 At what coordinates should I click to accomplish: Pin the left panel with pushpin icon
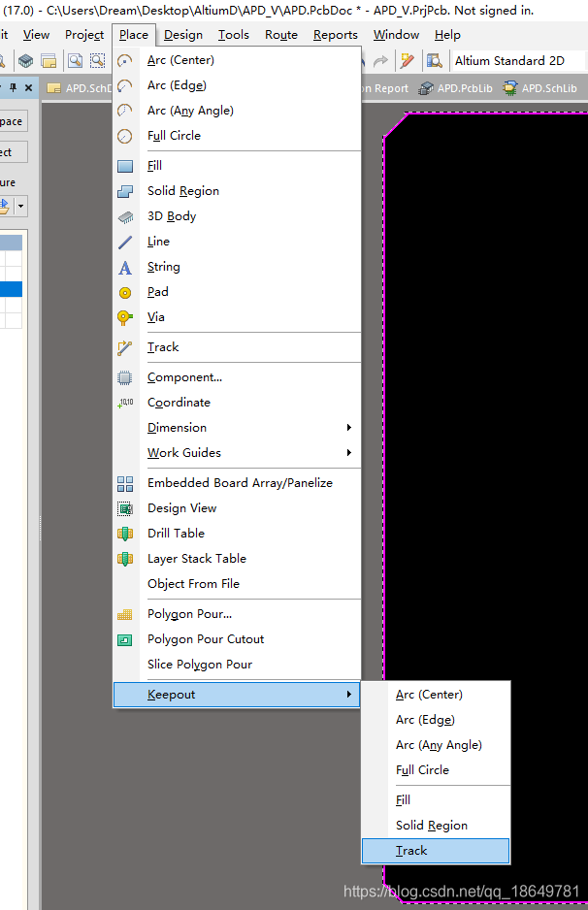coord(14,88)
